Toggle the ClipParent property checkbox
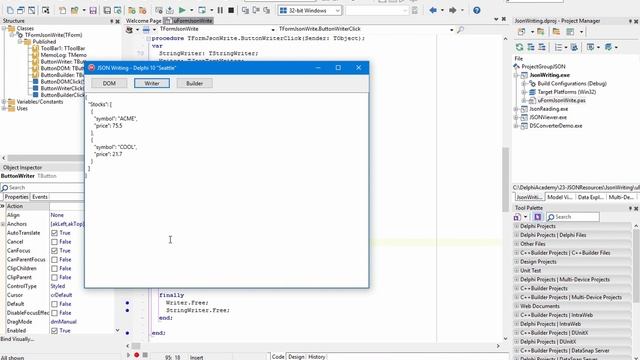 point(54,277)
